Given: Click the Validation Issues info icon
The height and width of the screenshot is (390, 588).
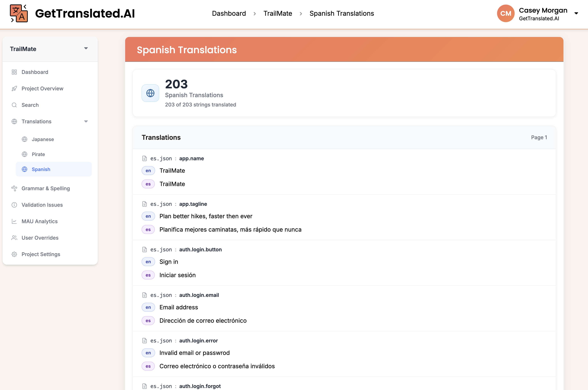Looking at the screenshot, I should click(14, 205).
